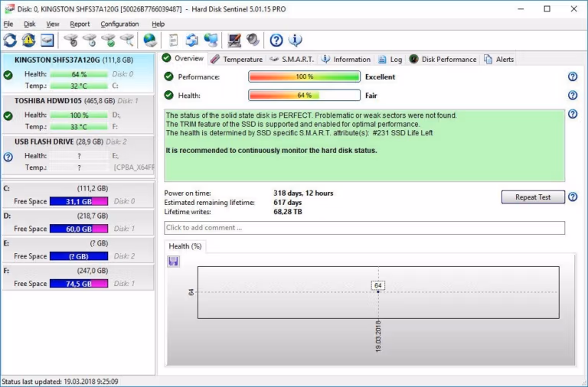Open the Configuration menu
Image resolution: width=588 pixels, height=387 pixels.
click(x=119, y=24)
